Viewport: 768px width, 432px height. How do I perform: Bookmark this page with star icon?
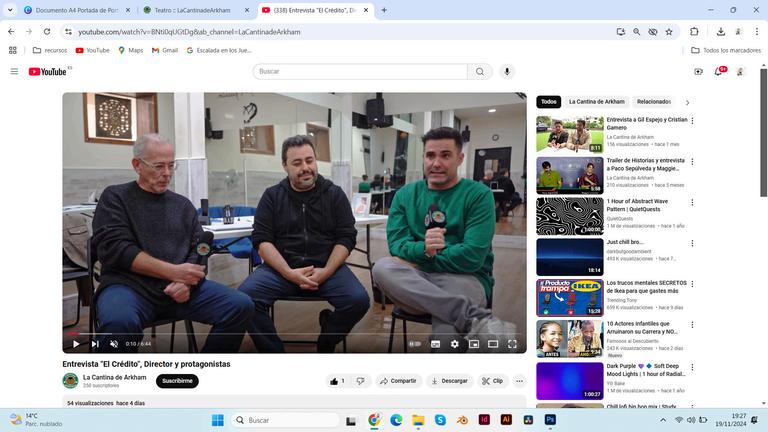pyautogui.click(x=669, y=31)
